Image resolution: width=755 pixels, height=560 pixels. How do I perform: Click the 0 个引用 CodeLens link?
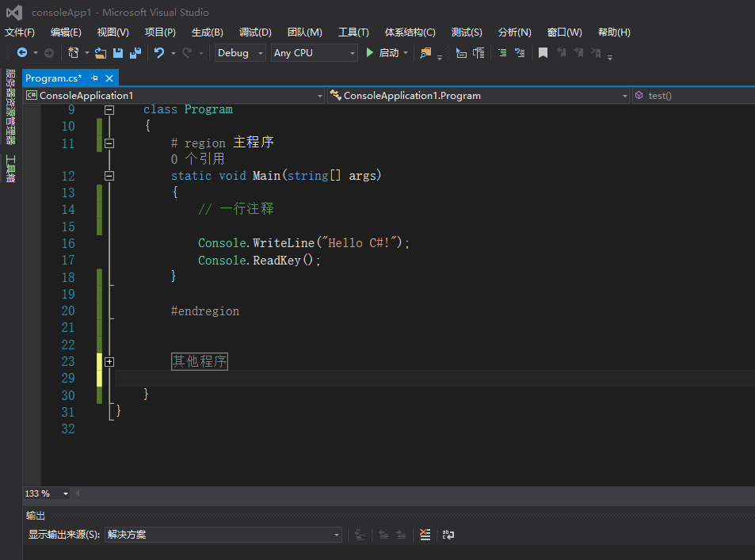[x=197, y=159]
